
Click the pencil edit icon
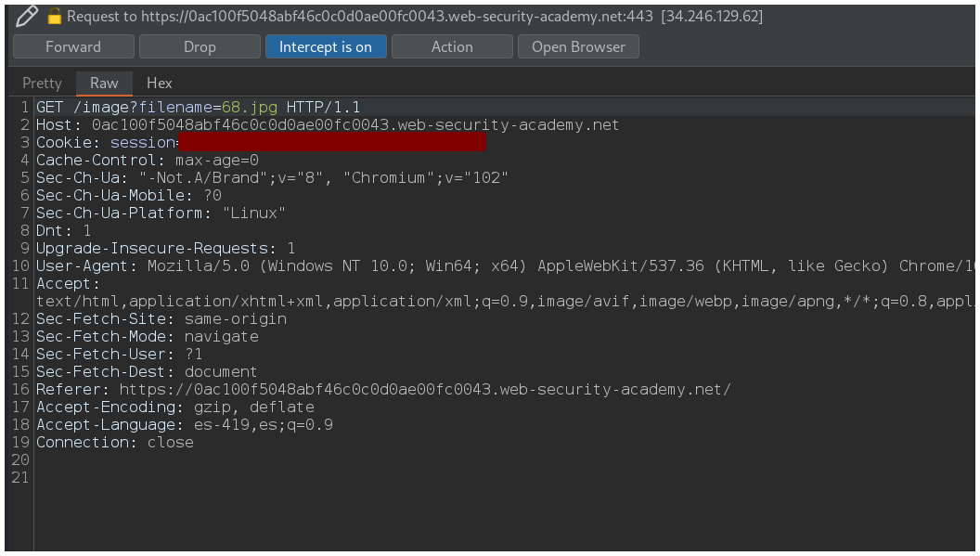click(27, 16)
